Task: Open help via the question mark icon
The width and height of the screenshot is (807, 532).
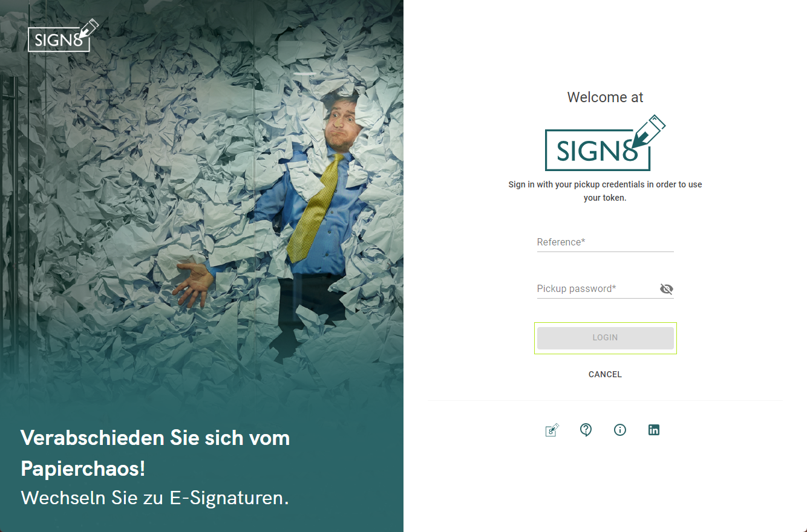Action: coord(586,430)
